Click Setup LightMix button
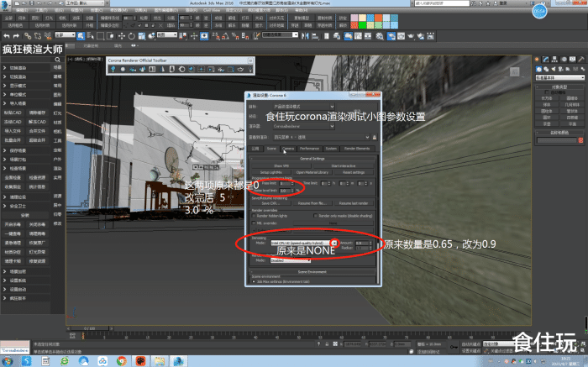The height and width of the screenshot is (367, 588). click(271, 172)
